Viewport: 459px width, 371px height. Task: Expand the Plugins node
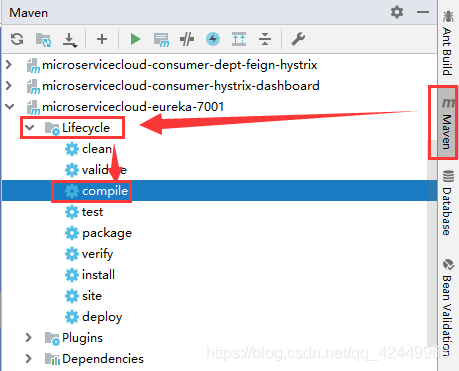[29, 338]
